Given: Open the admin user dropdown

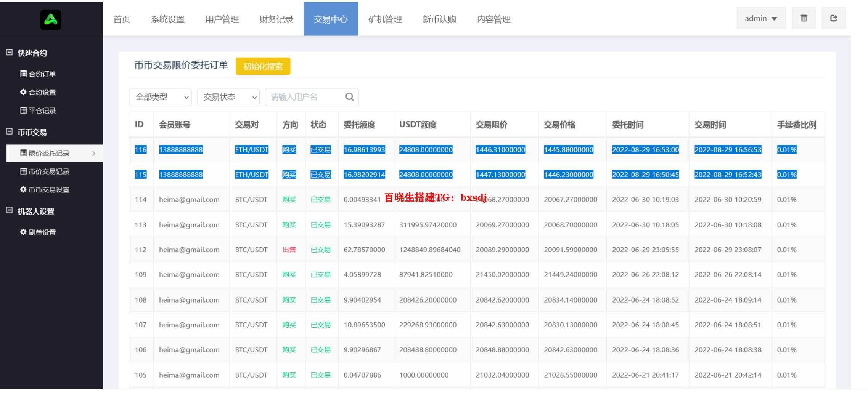Looking at the screenshot, I should point(761,18).
